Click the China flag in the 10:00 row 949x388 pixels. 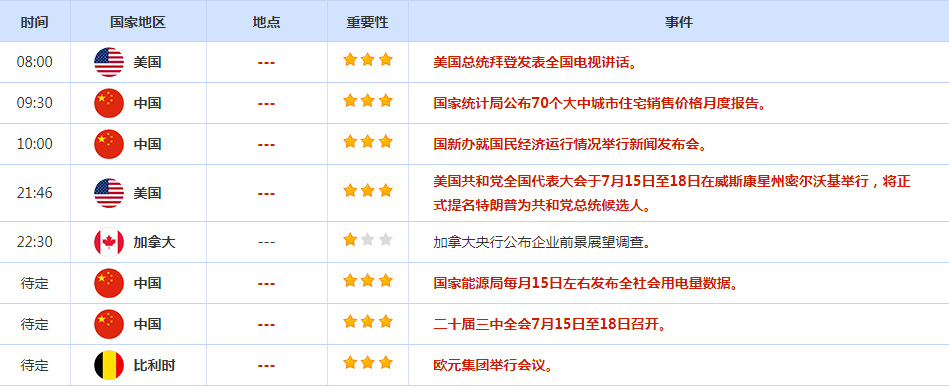point(109,144)
